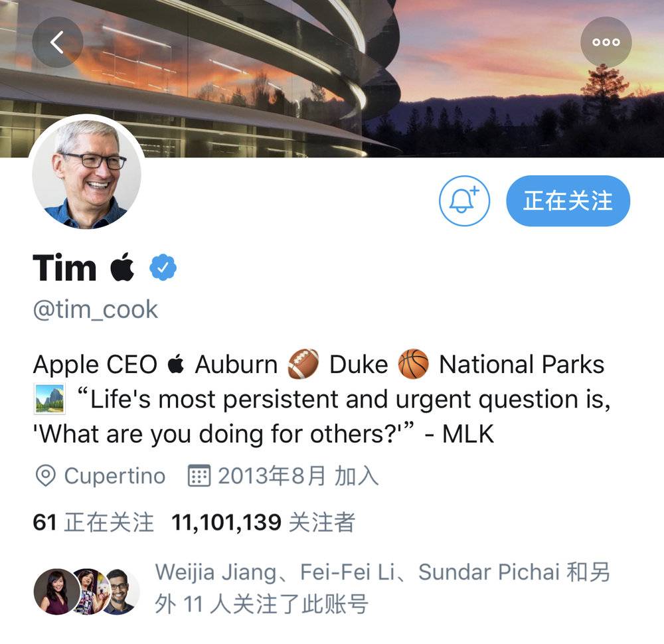Toggle the 正在关注 following button
This screenshot has width=664, height=644.
click(x=568, y=201)
